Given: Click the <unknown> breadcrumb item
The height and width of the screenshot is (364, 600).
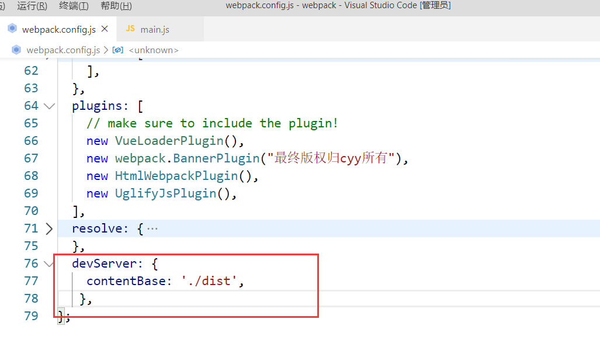Looking at the screenshot, I should coord(153,50).
